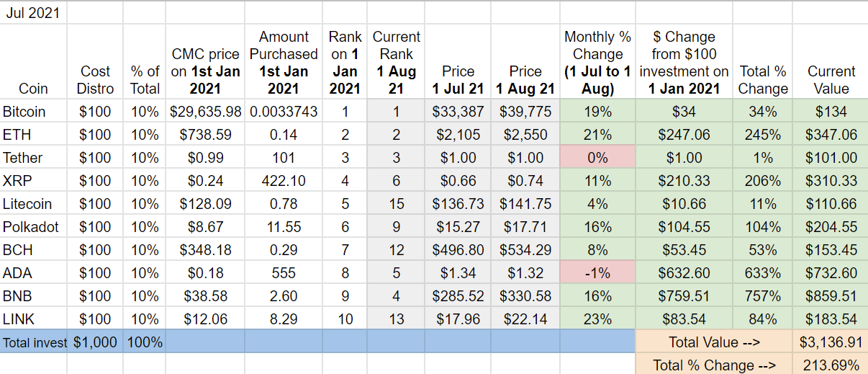Select ADA amount purchased '555'

coord(284,273)
